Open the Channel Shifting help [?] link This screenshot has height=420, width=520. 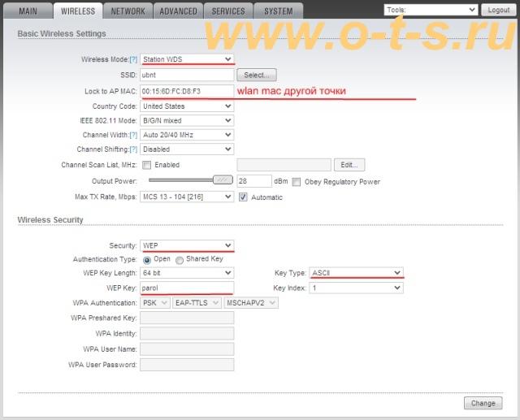[133, 149]
